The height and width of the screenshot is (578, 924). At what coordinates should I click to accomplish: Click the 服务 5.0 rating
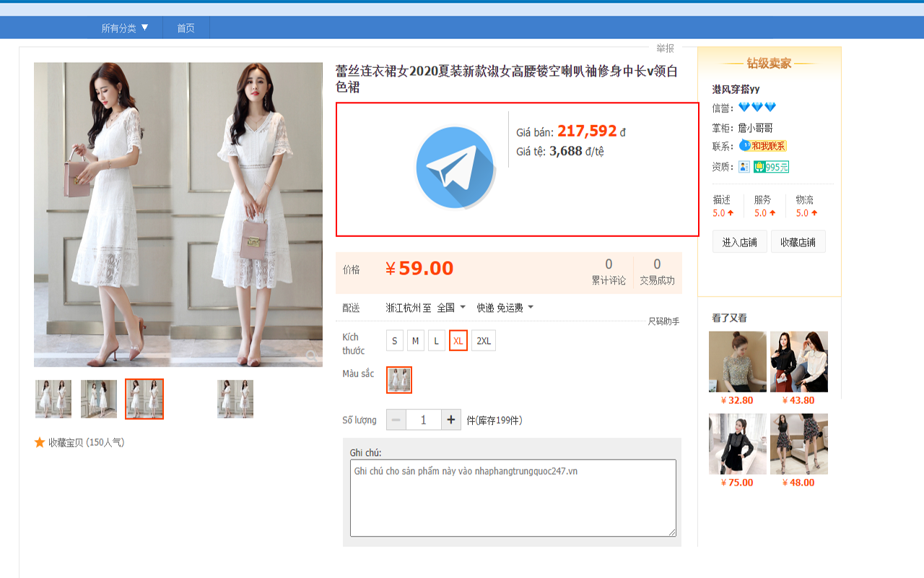tap(764, 206)
